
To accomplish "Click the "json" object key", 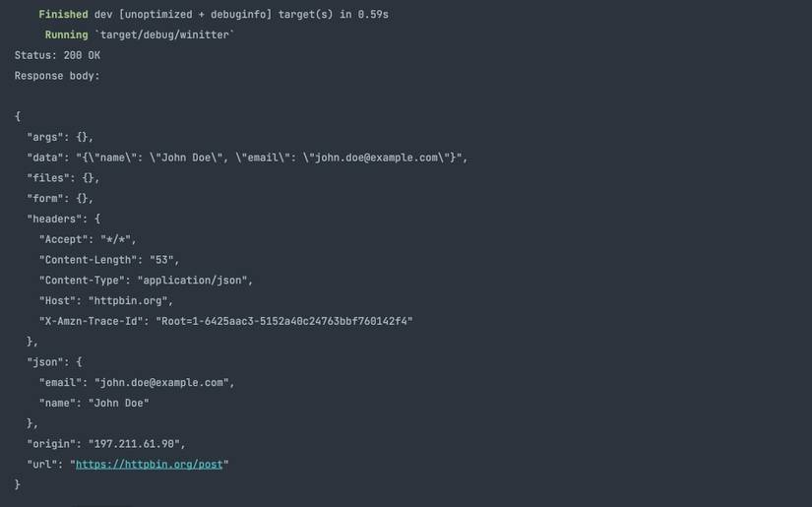I will pos(45,362).
